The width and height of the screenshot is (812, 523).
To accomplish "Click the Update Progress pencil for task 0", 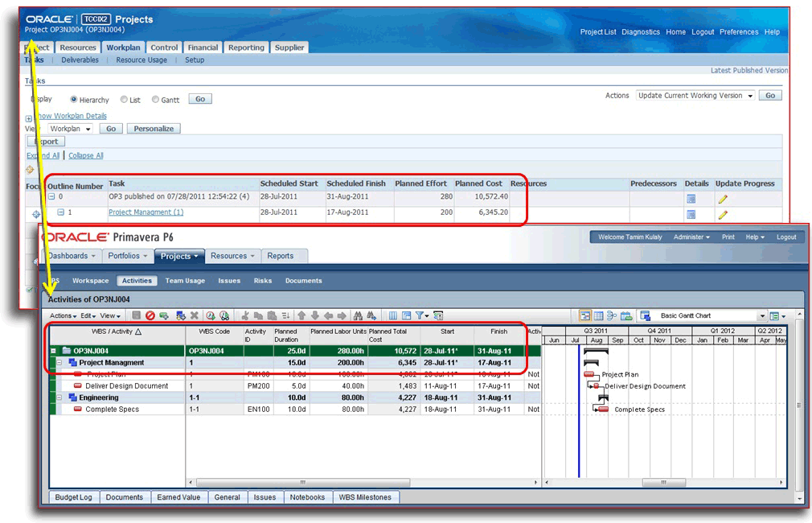I will coord(723,199).
